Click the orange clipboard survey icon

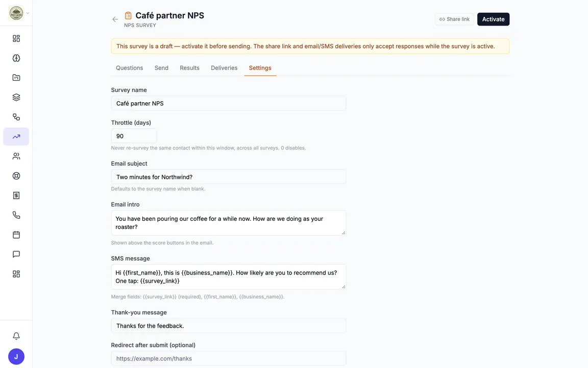click(128, 15)
